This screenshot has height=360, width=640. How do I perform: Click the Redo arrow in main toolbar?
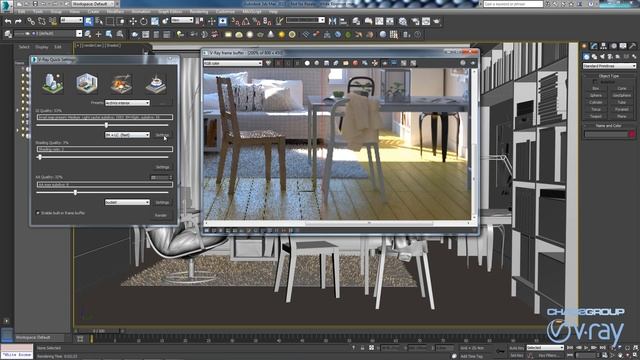(18, 21)
